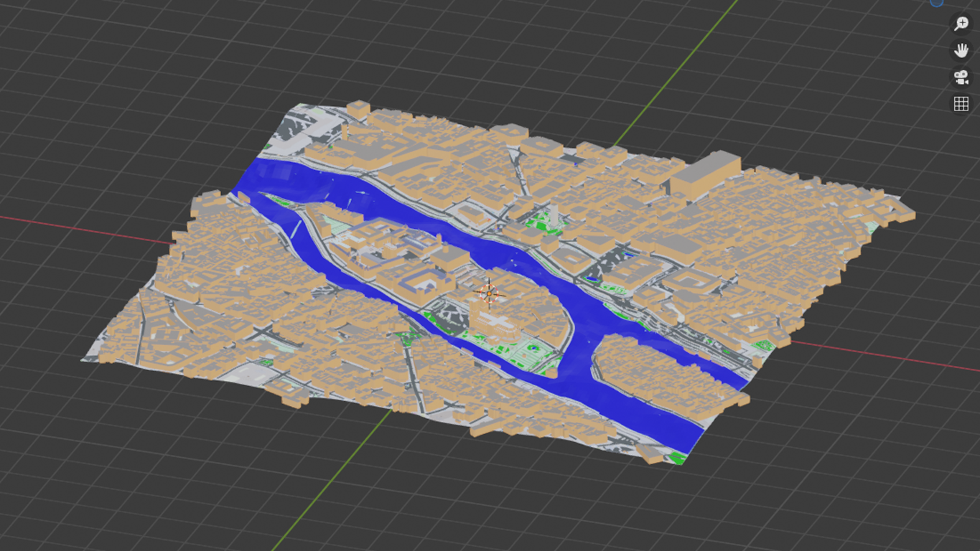Select the Pan view hand icon
Screen dimensions: 980x551
click(961, 50)
